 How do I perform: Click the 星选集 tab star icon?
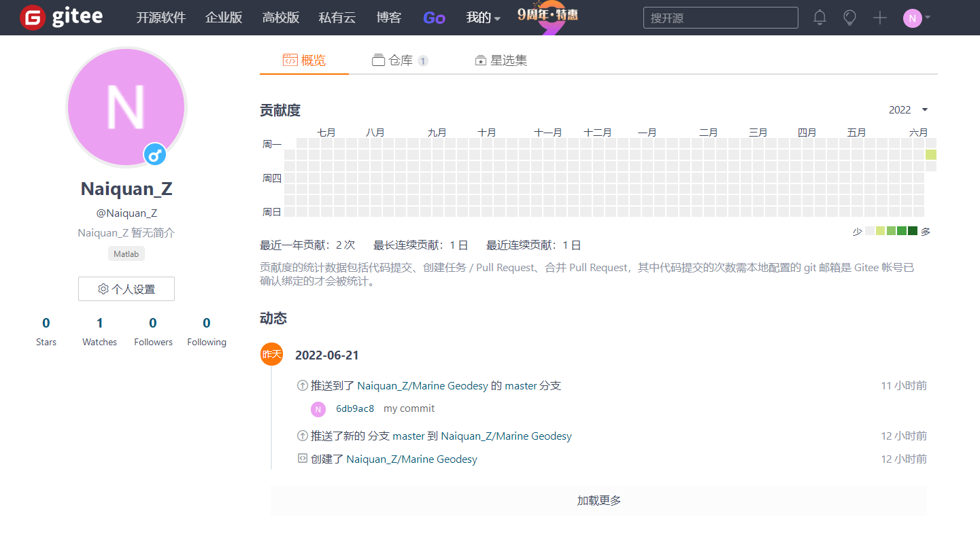(481, 60)
